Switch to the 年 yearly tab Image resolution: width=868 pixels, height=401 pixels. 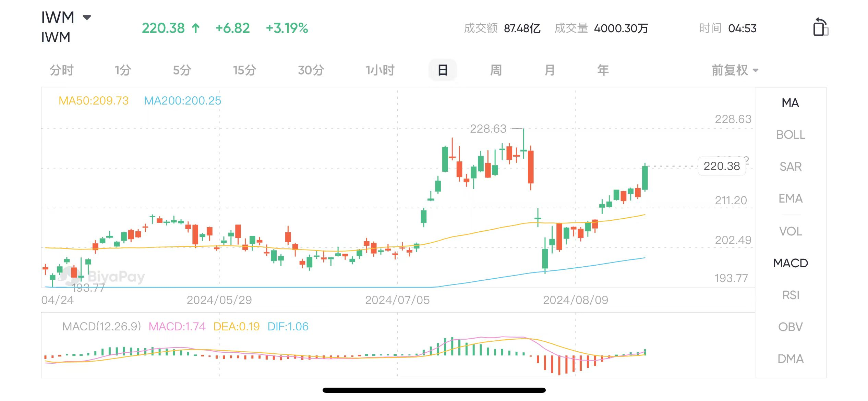point(603,70)
